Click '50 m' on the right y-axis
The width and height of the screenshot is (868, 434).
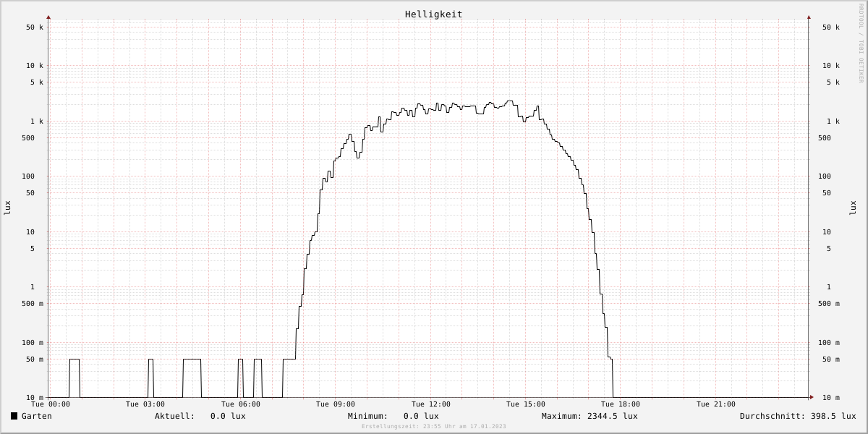coord(831,359)
